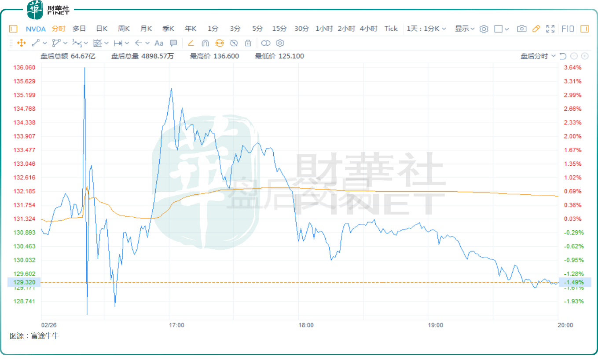598x364 pixels.
Task: Switch to 月K monthly chart tab
Action: pyautogui.click(x=146, y=29)
